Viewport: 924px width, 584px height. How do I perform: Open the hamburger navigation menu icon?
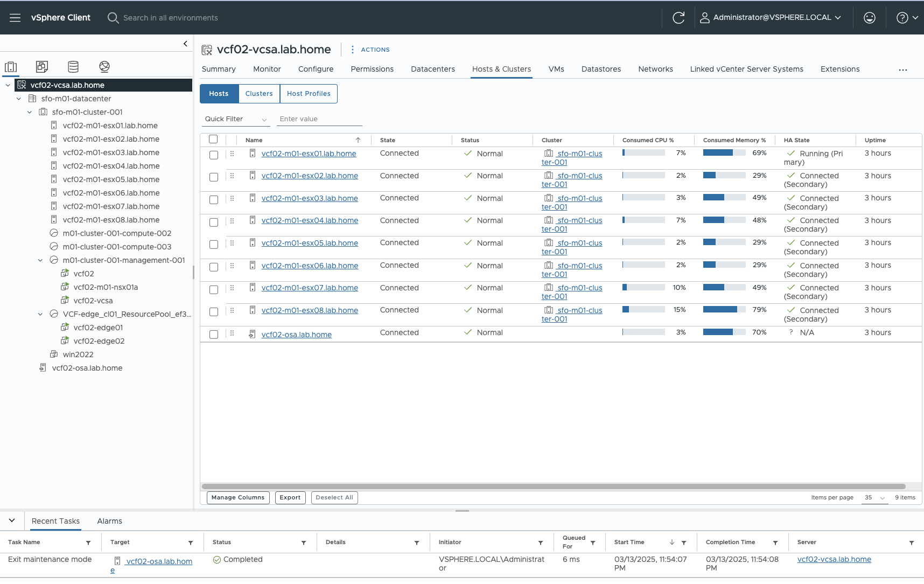15,17
